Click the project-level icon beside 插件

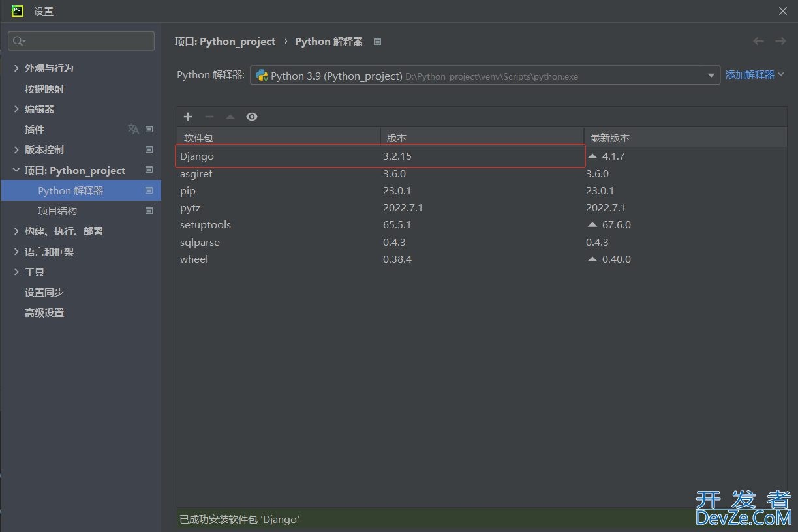[149, 129]
